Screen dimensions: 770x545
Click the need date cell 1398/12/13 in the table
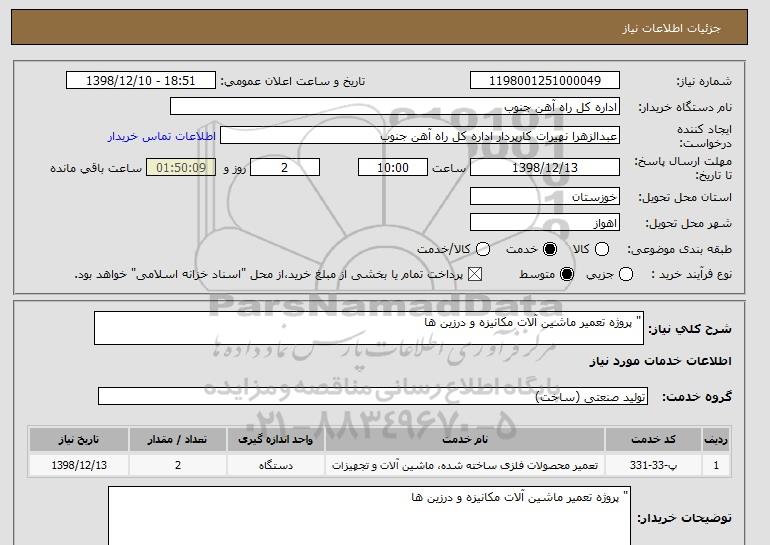(79, 465)
